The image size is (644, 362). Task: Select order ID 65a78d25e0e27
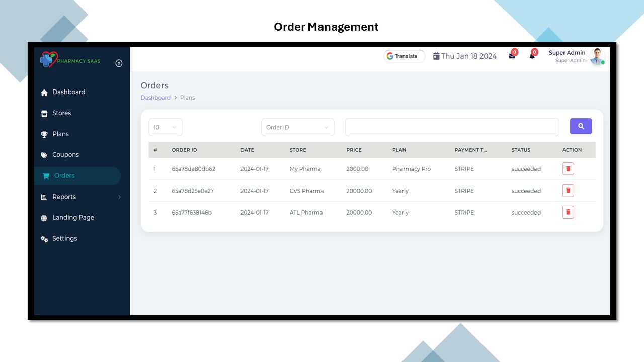[x=193, y=191]
